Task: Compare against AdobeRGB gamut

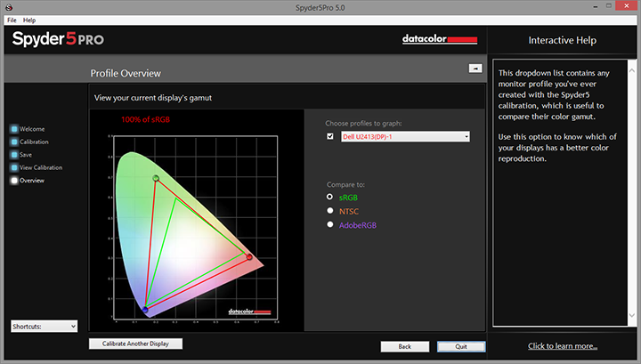Action: point(330,225)
